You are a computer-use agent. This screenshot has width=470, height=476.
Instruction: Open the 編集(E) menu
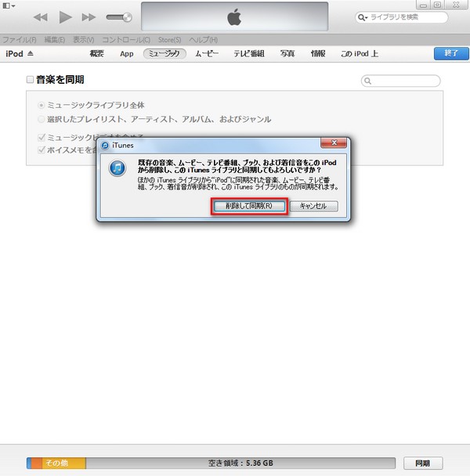55,40
